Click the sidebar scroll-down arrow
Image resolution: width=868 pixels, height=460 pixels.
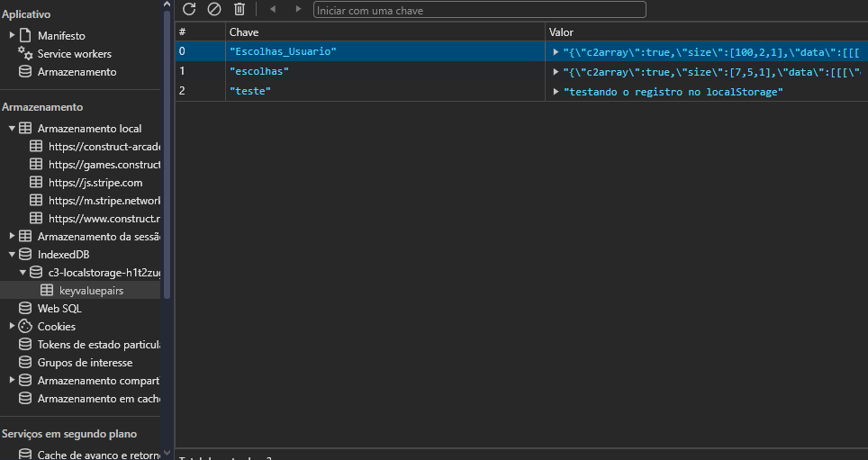click(x=167, y=454)
